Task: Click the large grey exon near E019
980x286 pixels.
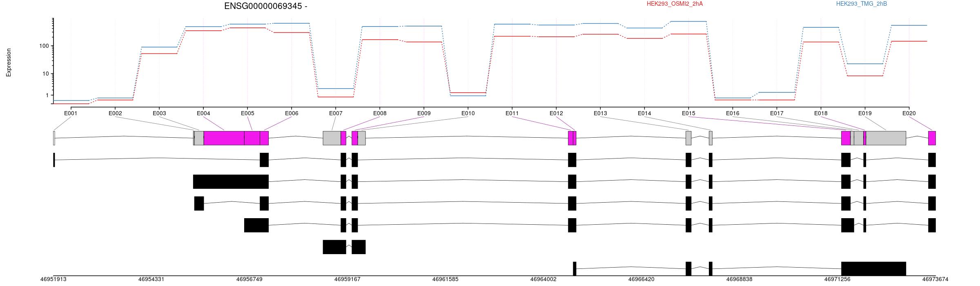Action: pyautogui.click(x=886, y=138)
